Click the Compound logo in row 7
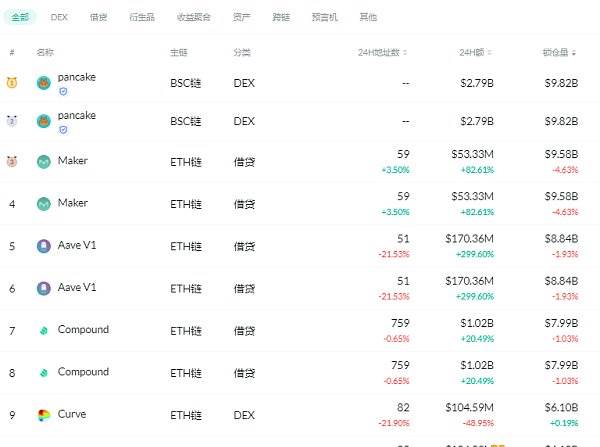This screenshot has height=447, width=600. tap(44, 330)
